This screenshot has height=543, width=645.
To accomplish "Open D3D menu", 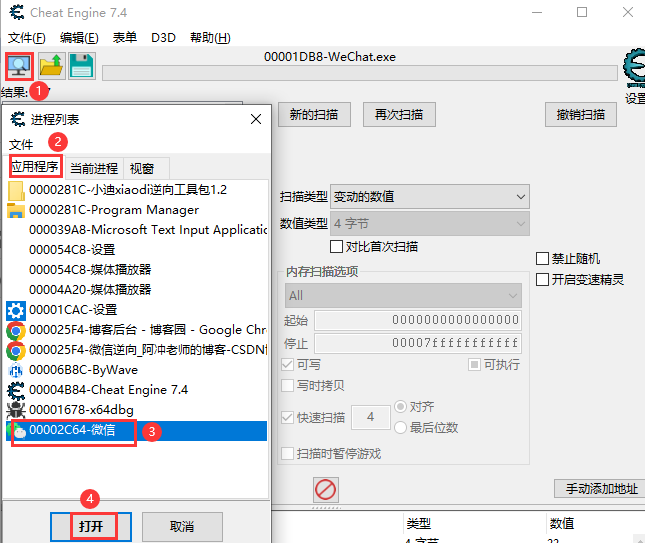I will click(x=163, y=38).
